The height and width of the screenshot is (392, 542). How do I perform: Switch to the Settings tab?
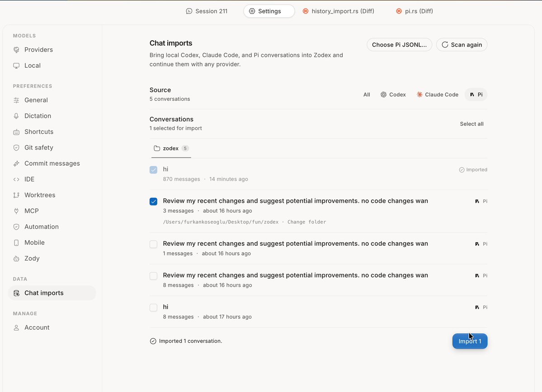[269, 11]
